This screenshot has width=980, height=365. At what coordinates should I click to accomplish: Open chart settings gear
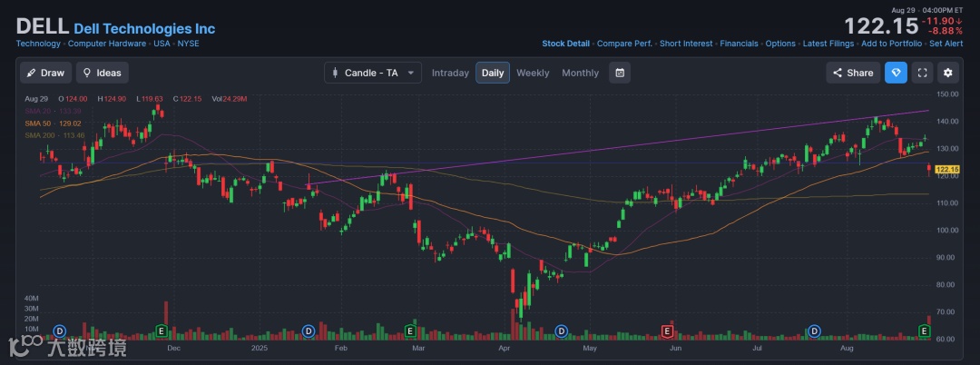[948, 73]
